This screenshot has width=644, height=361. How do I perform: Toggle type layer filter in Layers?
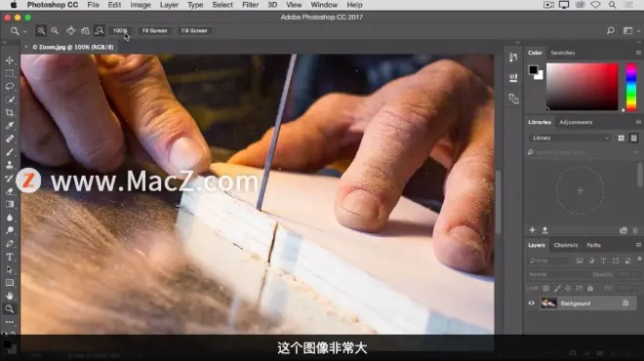[603, 261]
